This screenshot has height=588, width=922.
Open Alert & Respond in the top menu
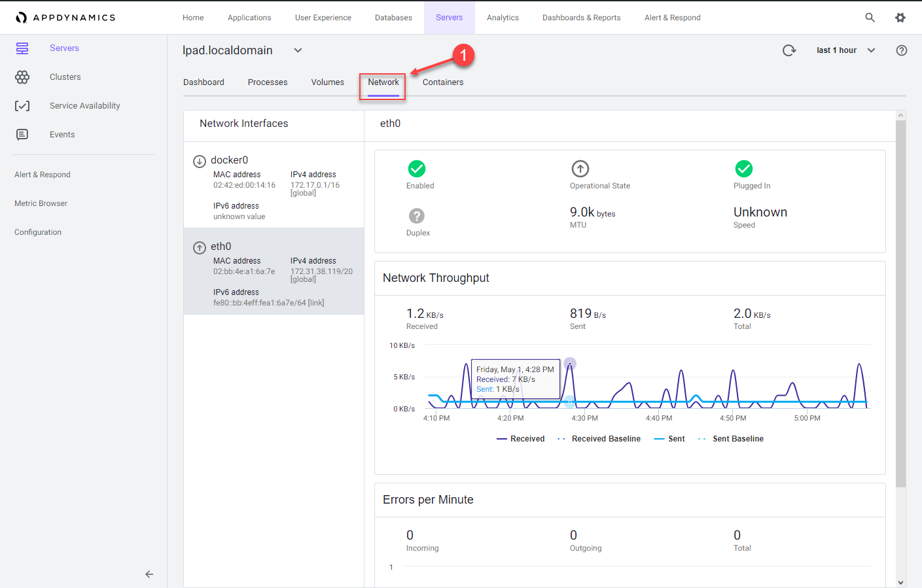click(x=673, y=18)
